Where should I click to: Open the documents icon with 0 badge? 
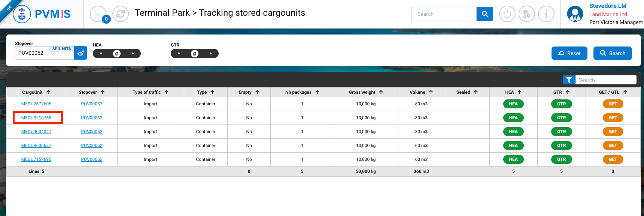pyautogui.click(x=98, y=14)
